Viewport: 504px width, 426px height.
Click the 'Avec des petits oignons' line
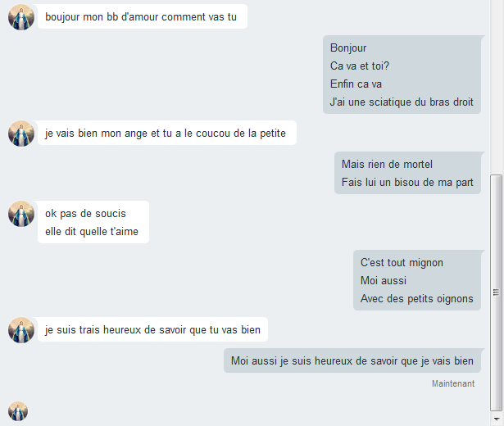pyautogui.click(x=416, y=299)
